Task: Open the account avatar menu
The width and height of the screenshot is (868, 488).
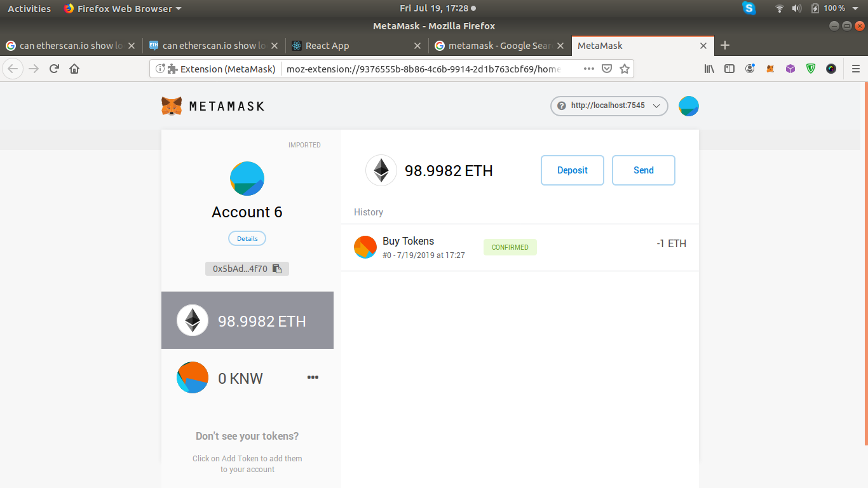Action: pos(688,106)
